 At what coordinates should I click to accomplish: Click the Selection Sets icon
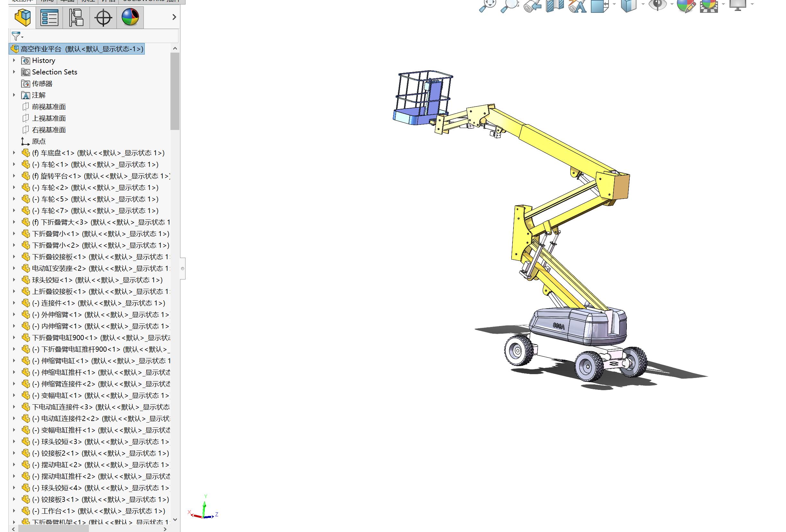click(x=26, y=72)
